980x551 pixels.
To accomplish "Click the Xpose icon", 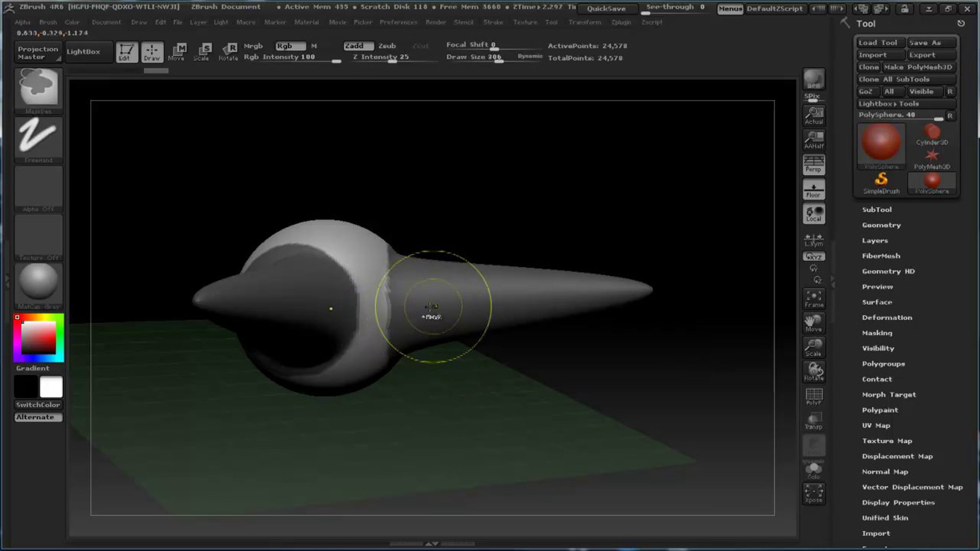I will click(813, 494).
